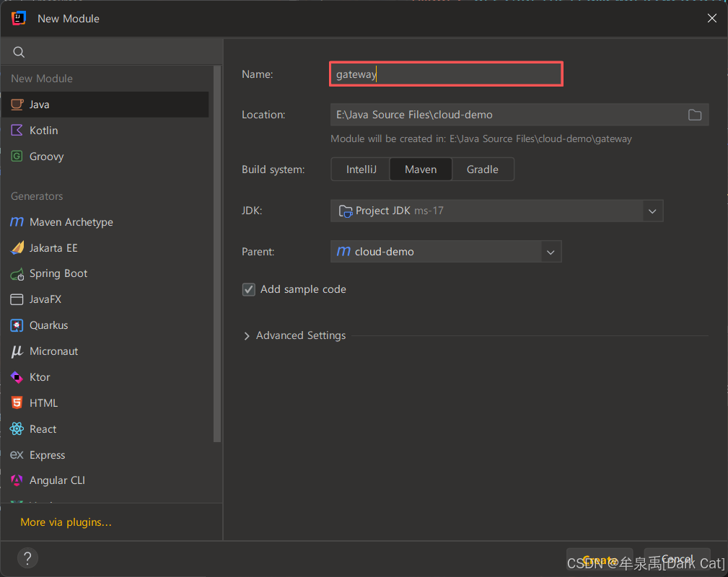
Task: Select the Maven Archetype generator
Action: pyautogui.click(x=105, y=222)
